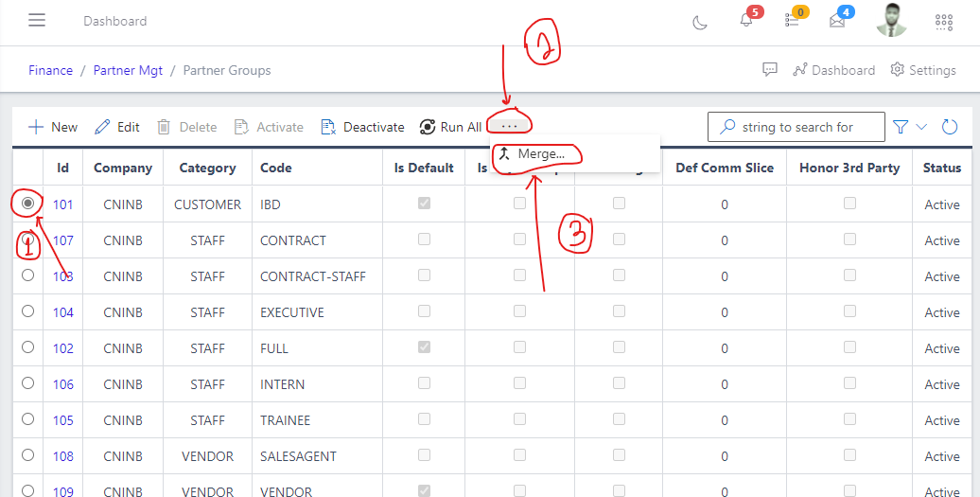Screen dimensions: 980x497
Task: Open the tasks list icon
Action: pos(792,22)
